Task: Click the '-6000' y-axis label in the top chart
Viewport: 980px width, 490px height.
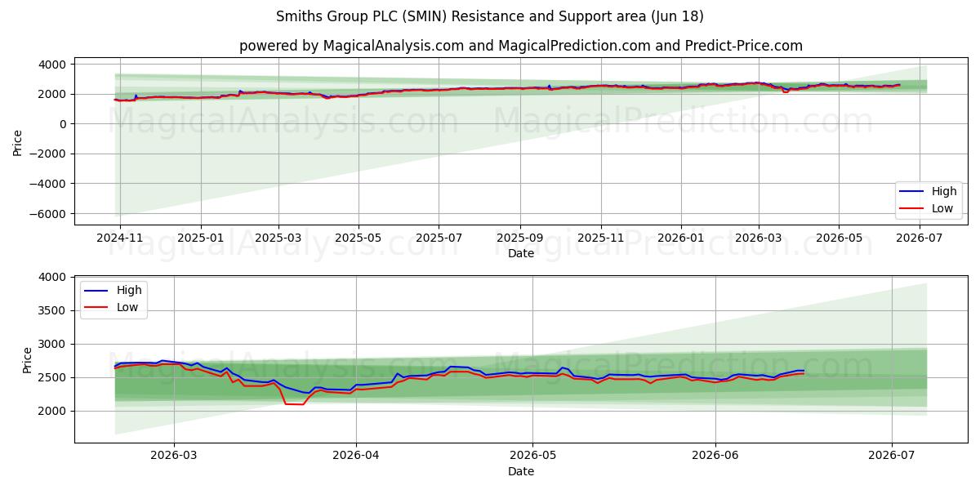Action: [50, 214]
